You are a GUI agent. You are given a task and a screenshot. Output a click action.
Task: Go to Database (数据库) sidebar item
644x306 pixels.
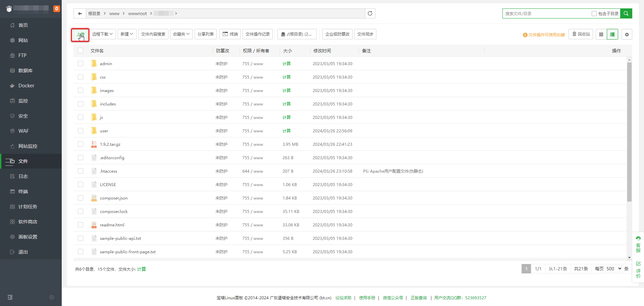click(25, 71)
